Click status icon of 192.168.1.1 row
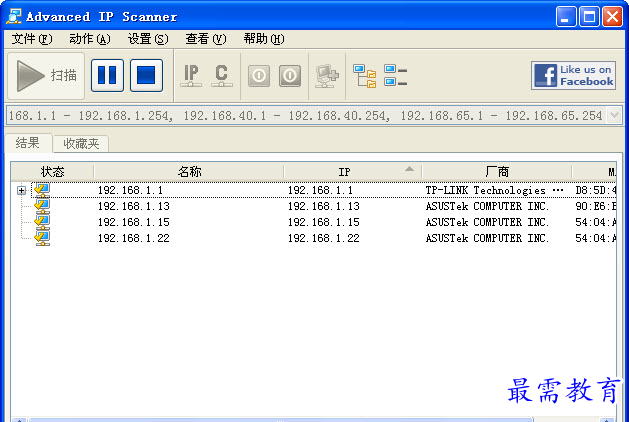This screenshot has height=422, width=629. (x=42, y=190)
